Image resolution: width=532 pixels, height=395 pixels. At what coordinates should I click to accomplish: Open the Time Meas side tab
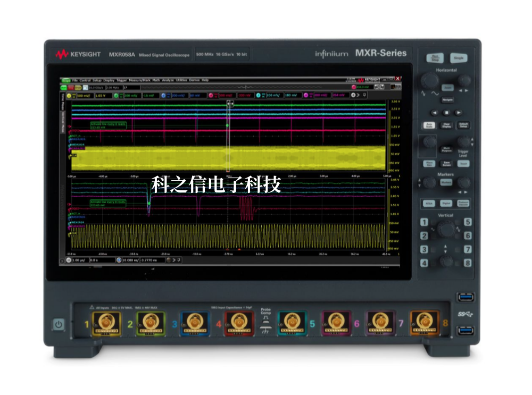click(x=63, y=102)
